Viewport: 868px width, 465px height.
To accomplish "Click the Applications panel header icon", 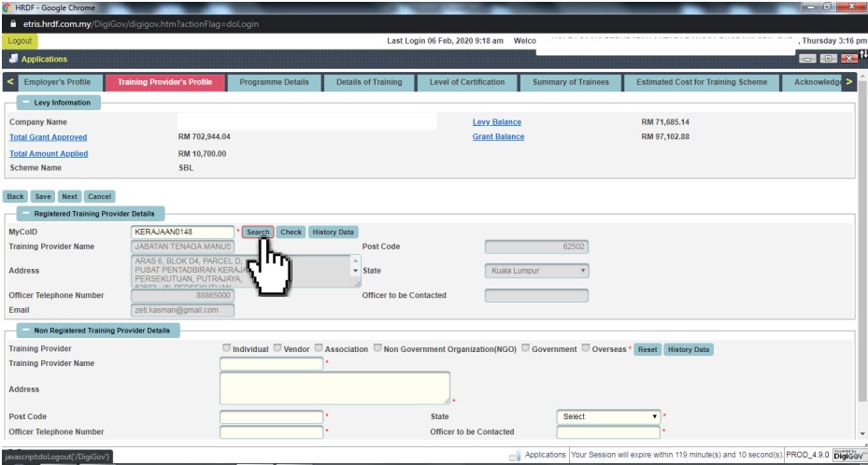I will tap(13, 59).
